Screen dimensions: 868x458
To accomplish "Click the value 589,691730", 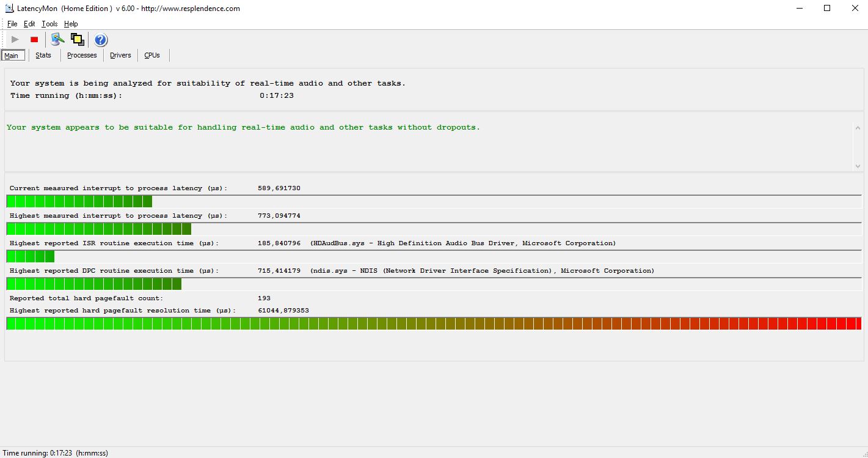I will click(279, 188).
